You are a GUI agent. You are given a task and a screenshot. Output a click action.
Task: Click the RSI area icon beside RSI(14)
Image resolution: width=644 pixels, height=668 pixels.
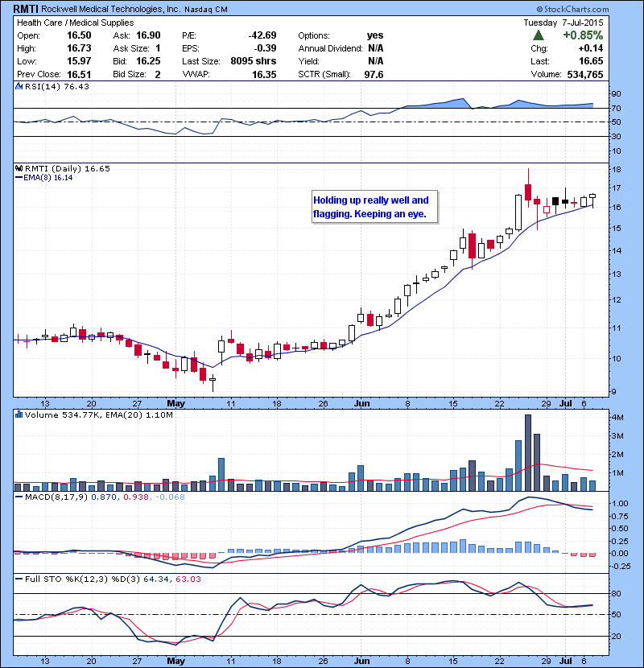[19, 86]
